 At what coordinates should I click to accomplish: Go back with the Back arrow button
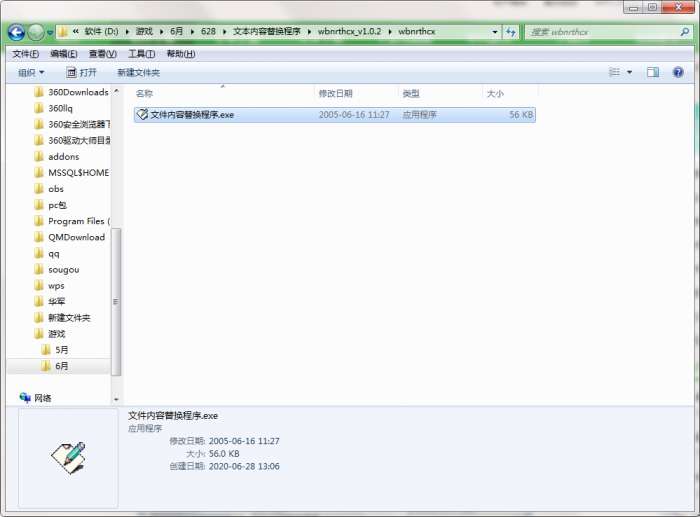coord(16,32)
